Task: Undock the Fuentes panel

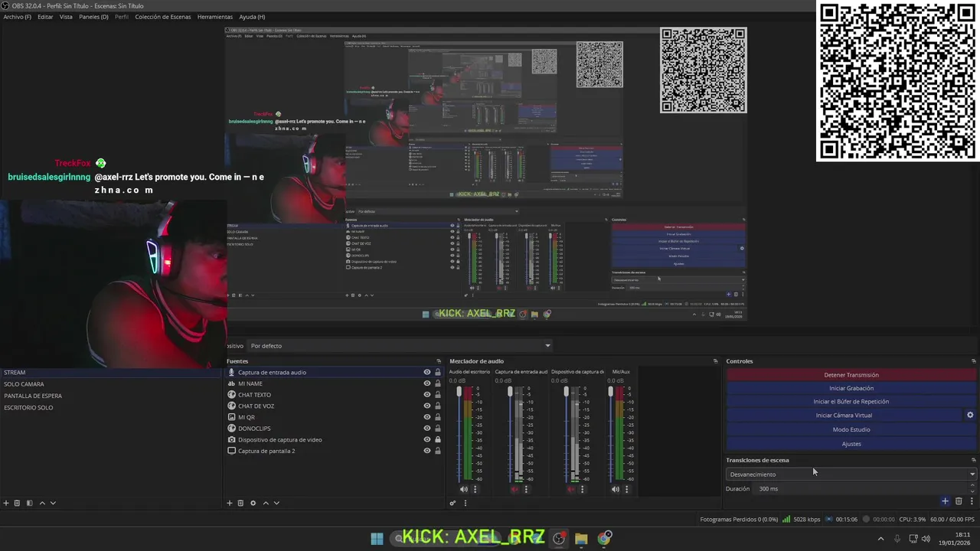Action: pyautogui.click(x=439, y=361)
